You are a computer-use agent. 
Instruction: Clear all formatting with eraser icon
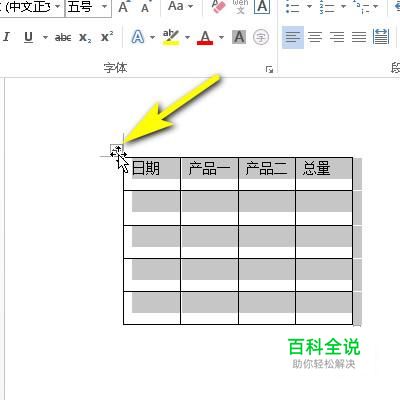coord(219,7)
